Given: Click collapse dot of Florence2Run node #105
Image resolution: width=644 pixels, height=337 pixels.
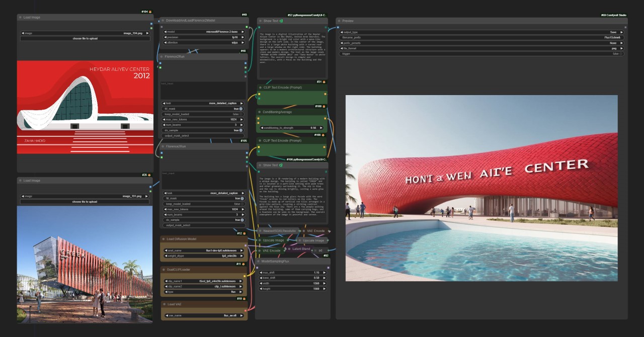Looking at the screenshot, I should pos(163,147).
